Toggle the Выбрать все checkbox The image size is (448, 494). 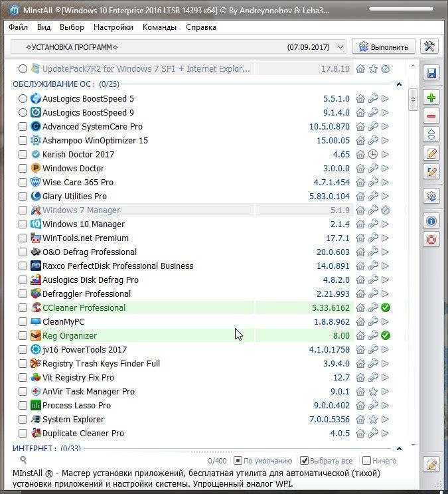click(304, 461)
